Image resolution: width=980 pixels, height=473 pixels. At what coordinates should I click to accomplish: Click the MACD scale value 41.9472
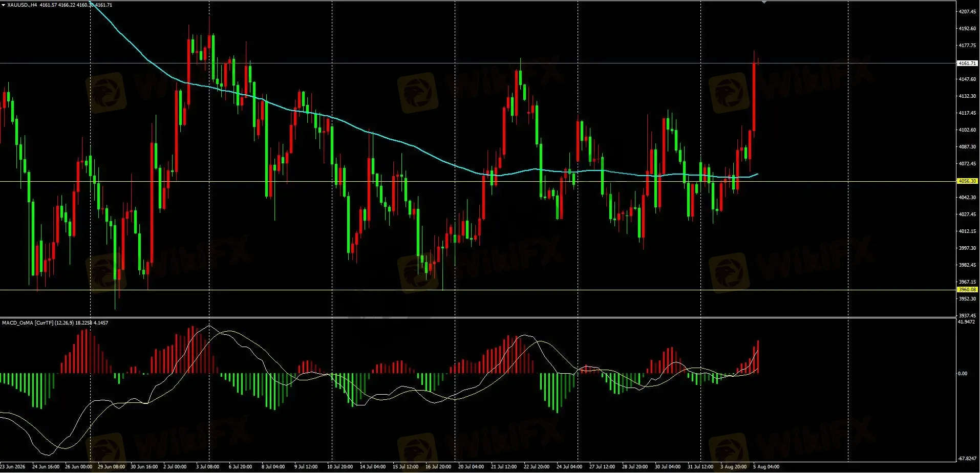(x=966, y=322)
